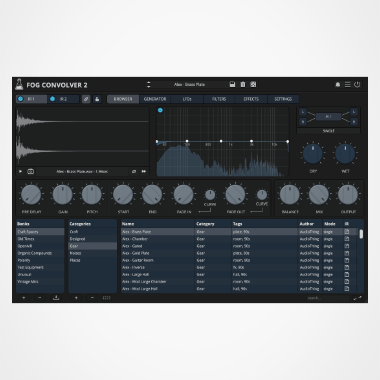The image size is (380, 380).
Task: Open the Filters tab
Action: 219,99
